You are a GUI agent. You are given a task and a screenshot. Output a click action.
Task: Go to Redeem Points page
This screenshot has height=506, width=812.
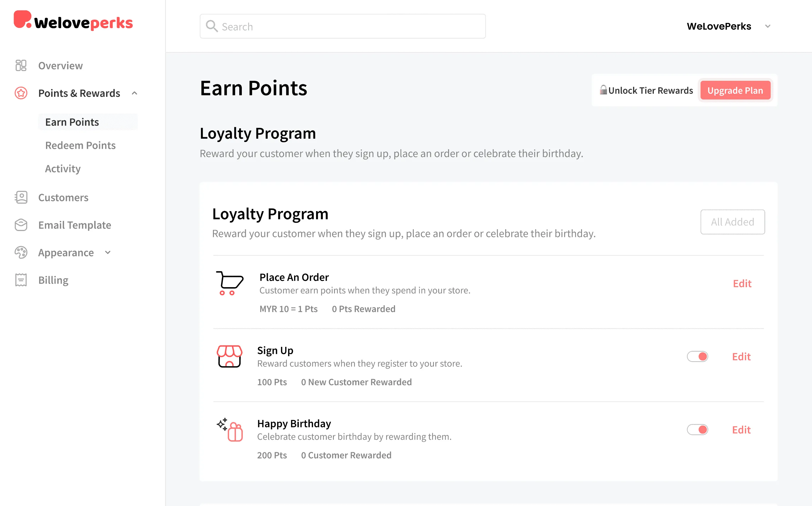(x=80, y=145)
